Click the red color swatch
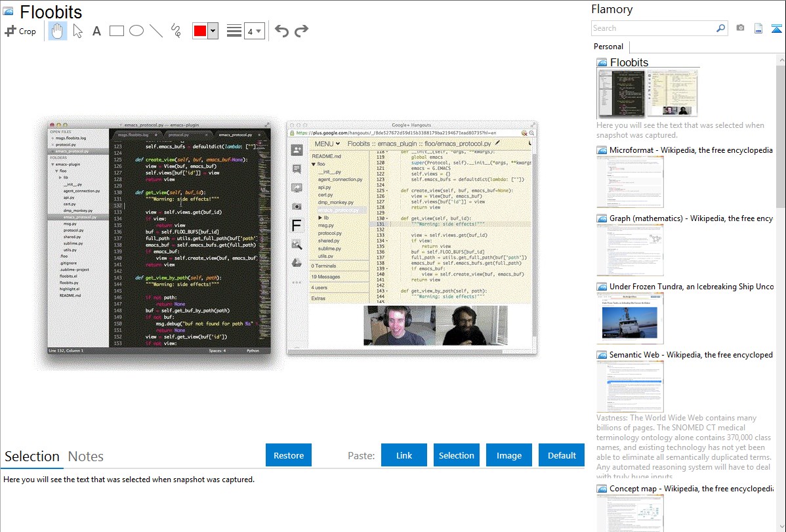786x532 pixels. click(200, 31)
